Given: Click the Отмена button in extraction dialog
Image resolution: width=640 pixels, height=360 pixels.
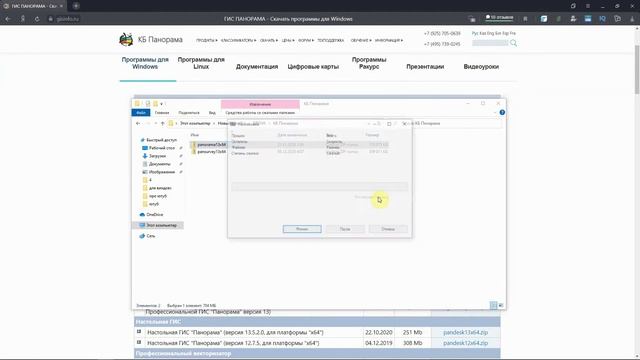Looking at the screenshot, I should click(388, 229).
